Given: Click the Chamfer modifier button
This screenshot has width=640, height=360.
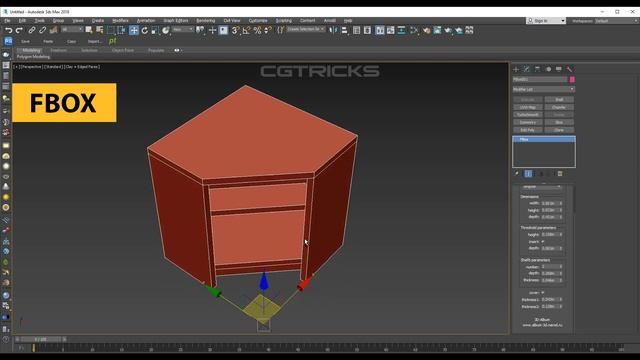Looking at the screenshot, I should pyautogui.click(x=559, y=107).
